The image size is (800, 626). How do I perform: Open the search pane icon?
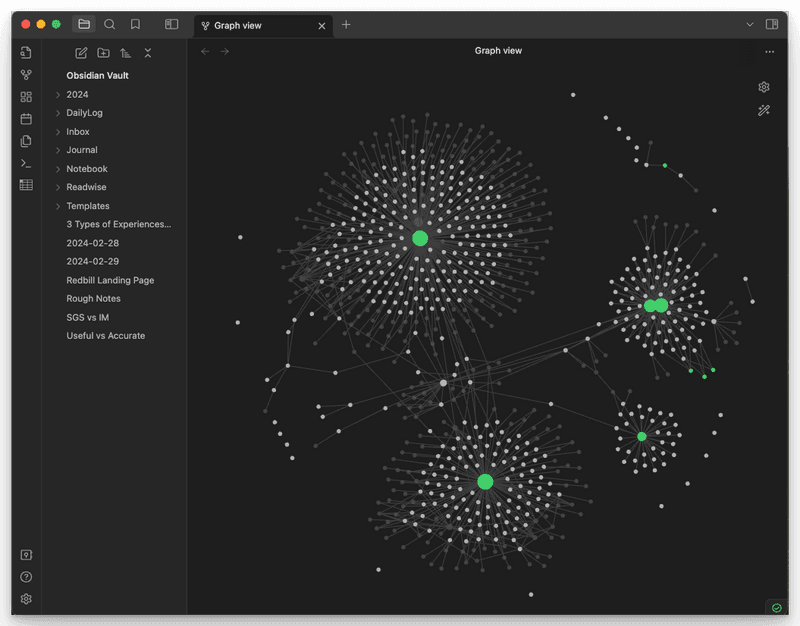pos(110,24)
